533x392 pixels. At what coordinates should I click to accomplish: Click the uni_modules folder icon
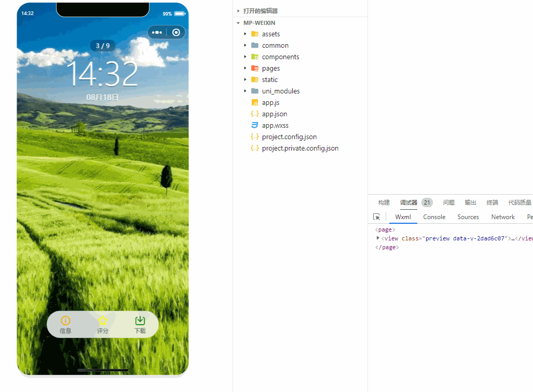pos(255,91)
